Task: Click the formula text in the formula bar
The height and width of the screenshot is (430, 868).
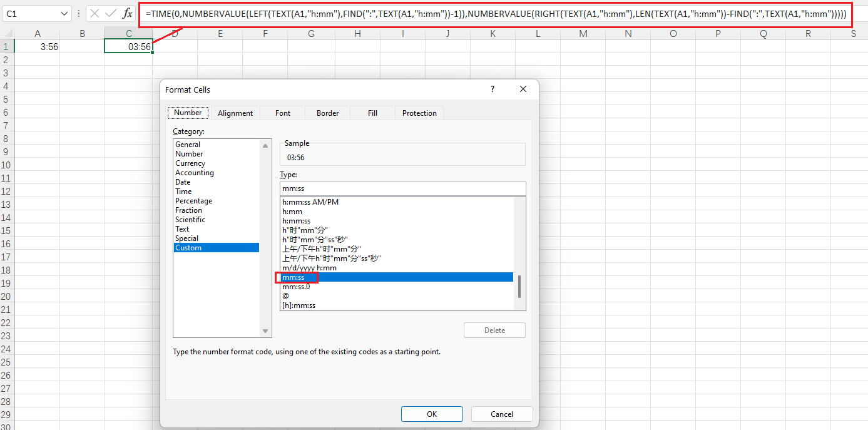Action: coord(496,13)
